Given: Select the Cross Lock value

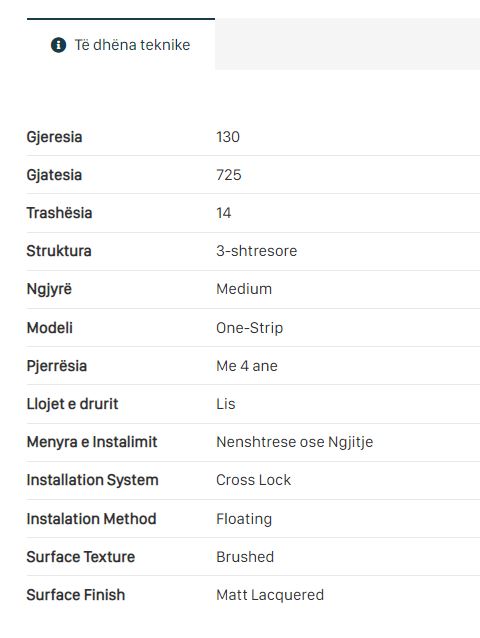Looking at the screenshot, I should point(253,480).
